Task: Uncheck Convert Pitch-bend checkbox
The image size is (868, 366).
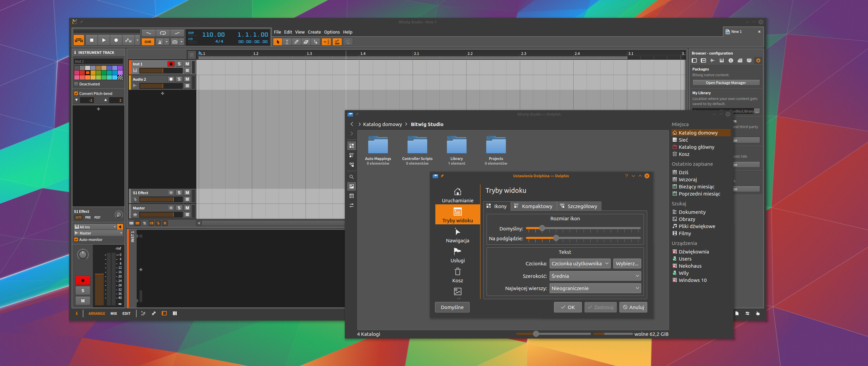Action: pyautogui.click(x=76, y=94)
